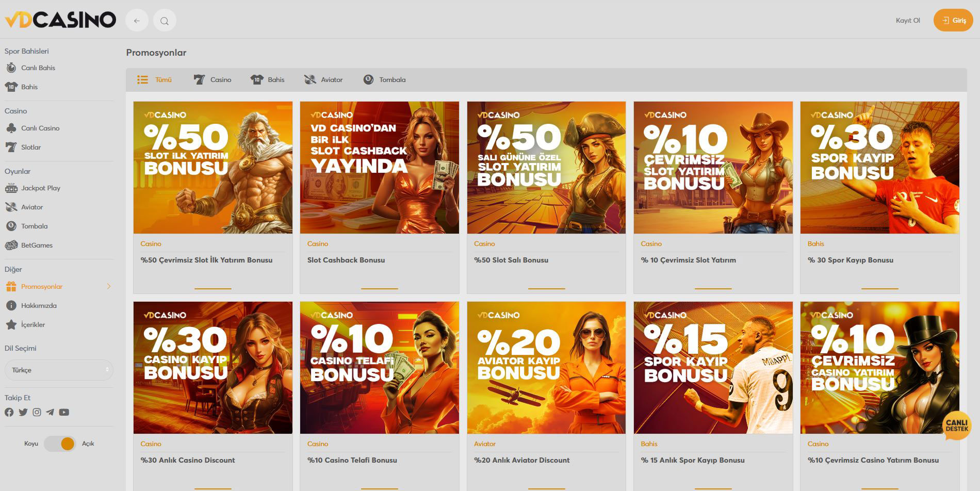Click the title '%30 Anlık Casino Discount'
Screen dimensions: 980x491
[x=188, y=460]
